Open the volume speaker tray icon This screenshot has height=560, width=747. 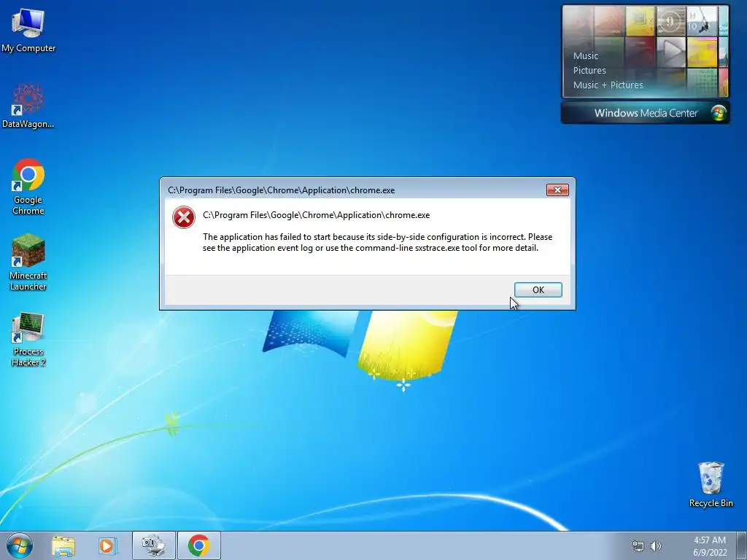pyautogui.click(x=656, y=546)
